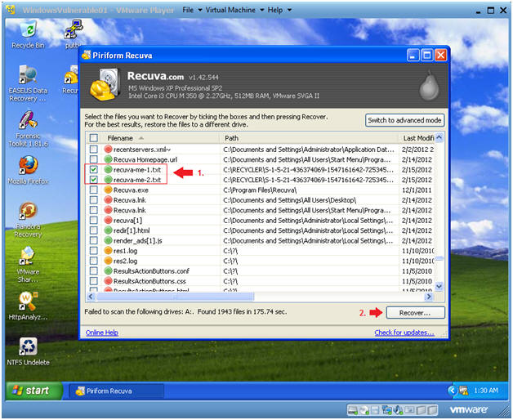Click the red status dot of ResultsActionButtons.css
The width and height of the screenshot is (513, 420).
click(108, 281)
